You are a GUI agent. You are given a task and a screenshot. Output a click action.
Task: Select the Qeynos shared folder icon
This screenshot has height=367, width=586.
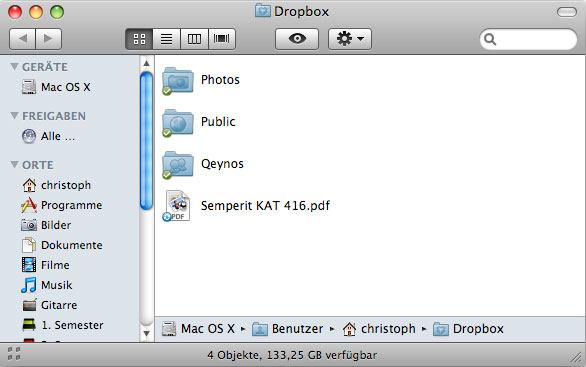(178, 165)
